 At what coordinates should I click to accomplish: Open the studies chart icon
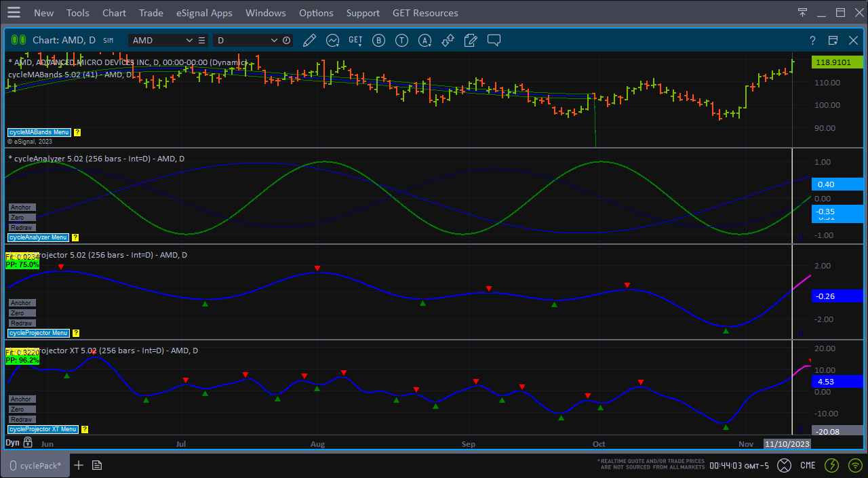pos(332,41)
